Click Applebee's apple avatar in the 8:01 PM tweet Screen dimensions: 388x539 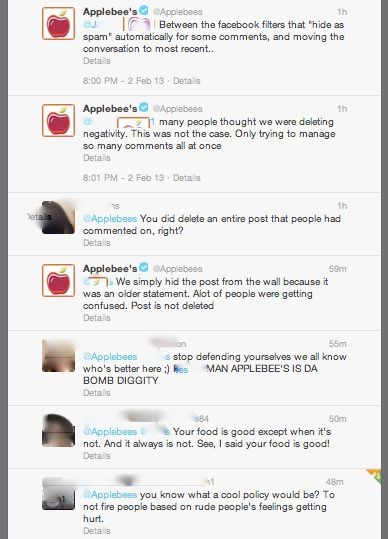[58, 120]
